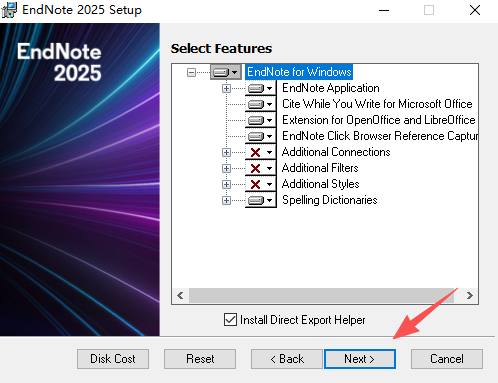Close the EndNote 2025 Setup window
498x383 pixels.
pos(475,10)
